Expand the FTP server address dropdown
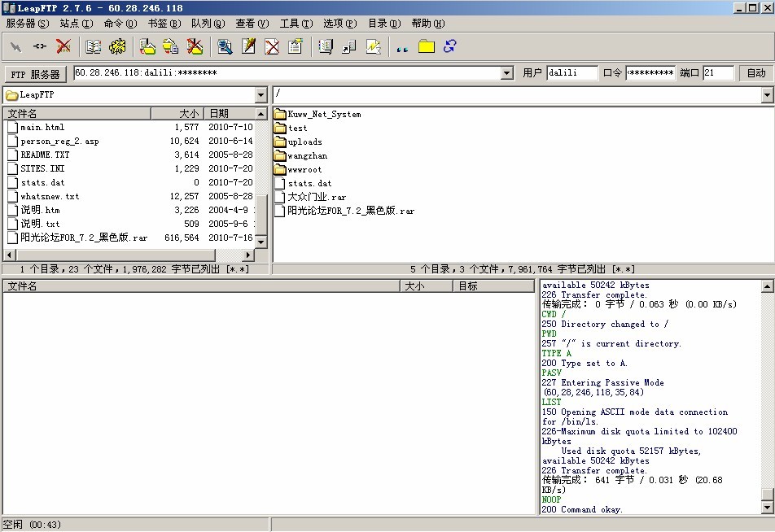This screenshot has width=775, height=532. [507, 73]
